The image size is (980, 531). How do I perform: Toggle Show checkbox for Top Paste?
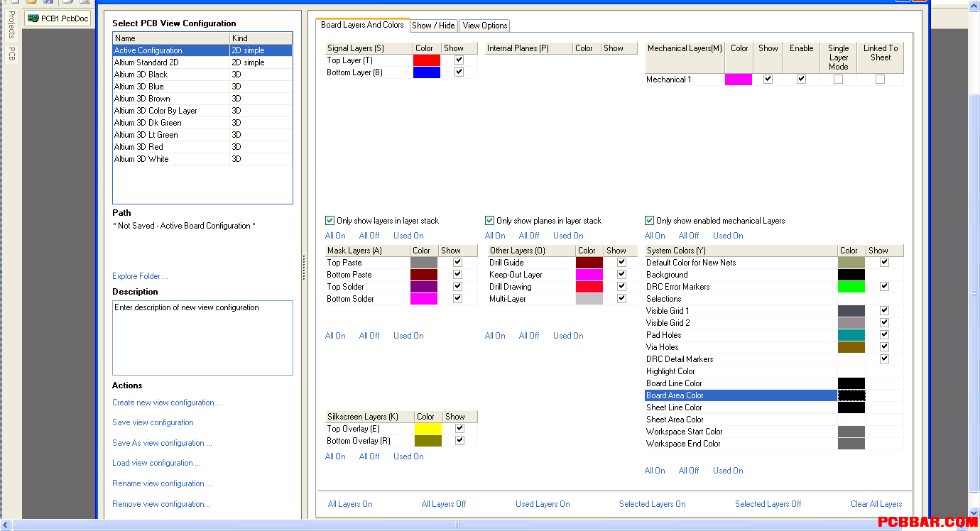(x=457, y=263)
